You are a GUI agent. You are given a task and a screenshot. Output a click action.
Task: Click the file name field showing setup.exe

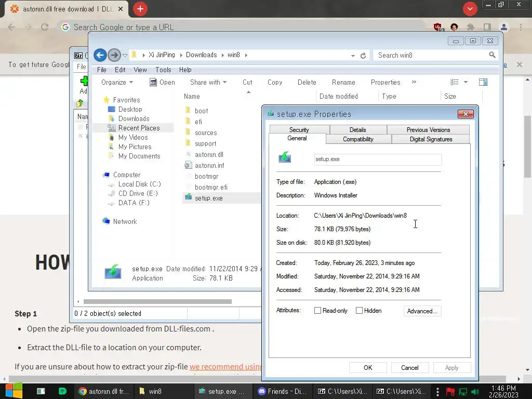tap(378, 159)
